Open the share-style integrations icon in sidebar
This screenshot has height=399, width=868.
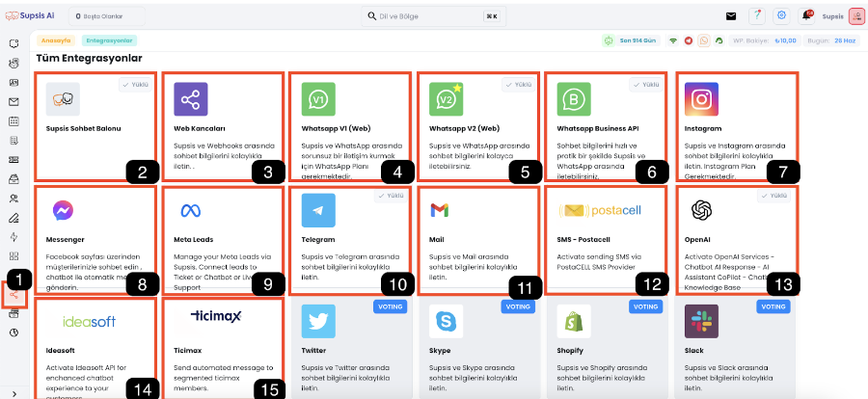[x=14, y=294]
